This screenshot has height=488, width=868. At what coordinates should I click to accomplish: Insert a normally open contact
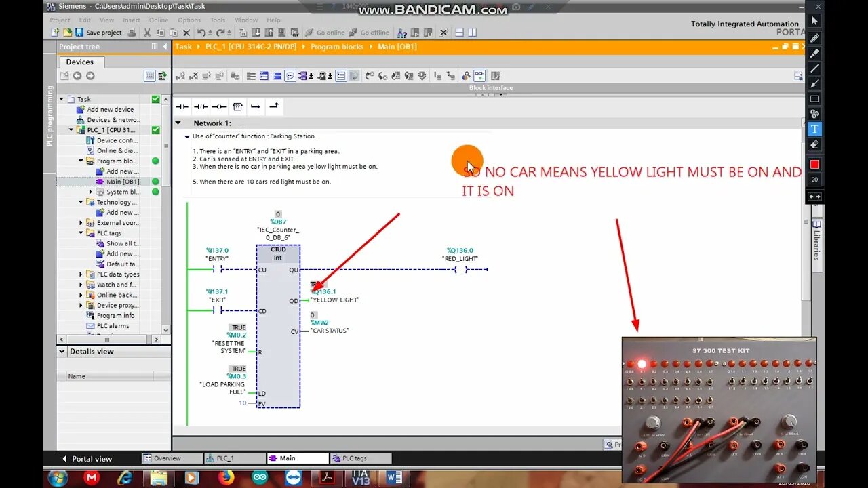[x=182, y=107]
